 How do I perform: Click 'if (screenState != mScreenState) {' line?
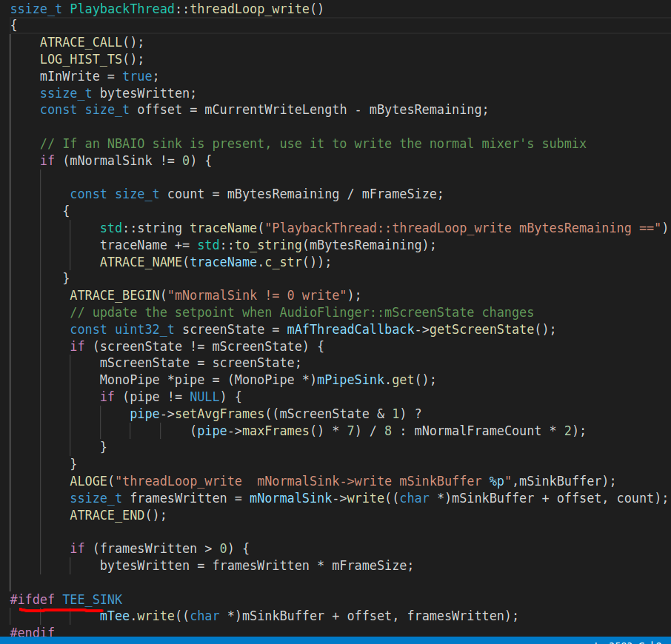[x=197, y=346]
